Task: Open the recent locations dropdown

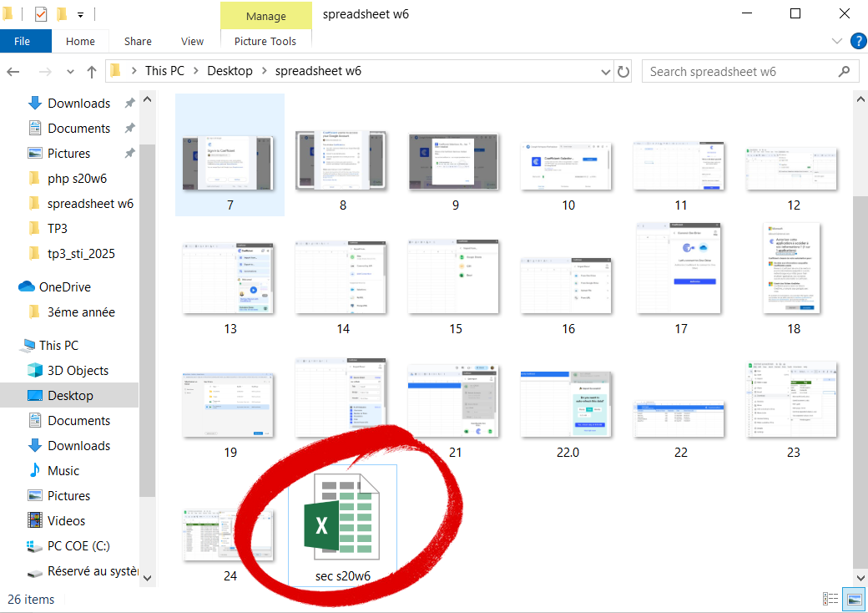Action: tap(70, 72)
